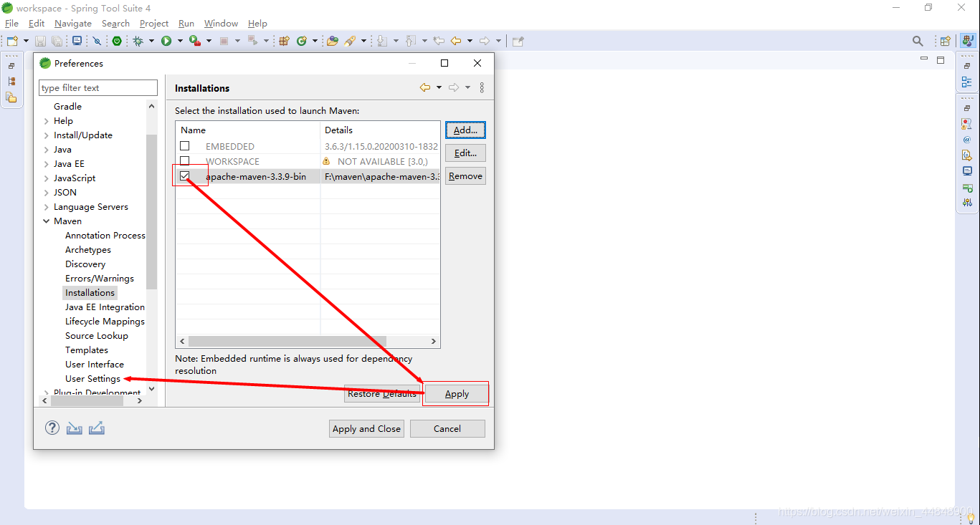Open the Console view icon in right trim
Viewport: 980px width, 525px height.
point(967,171)
